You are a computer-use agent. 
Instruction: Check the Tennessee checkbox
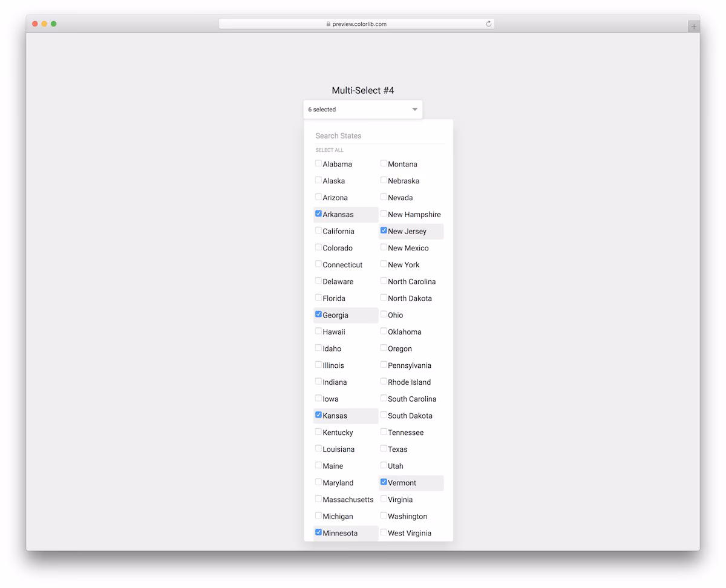click(x=384, y=432)
